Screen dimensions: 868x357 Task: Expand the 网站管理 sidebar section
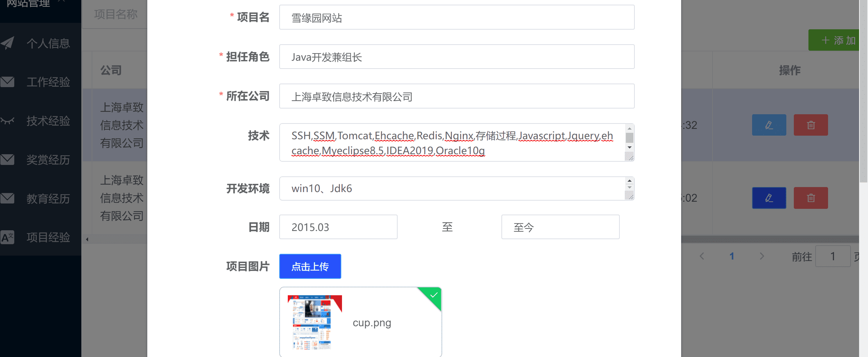(x=36, y=4)
